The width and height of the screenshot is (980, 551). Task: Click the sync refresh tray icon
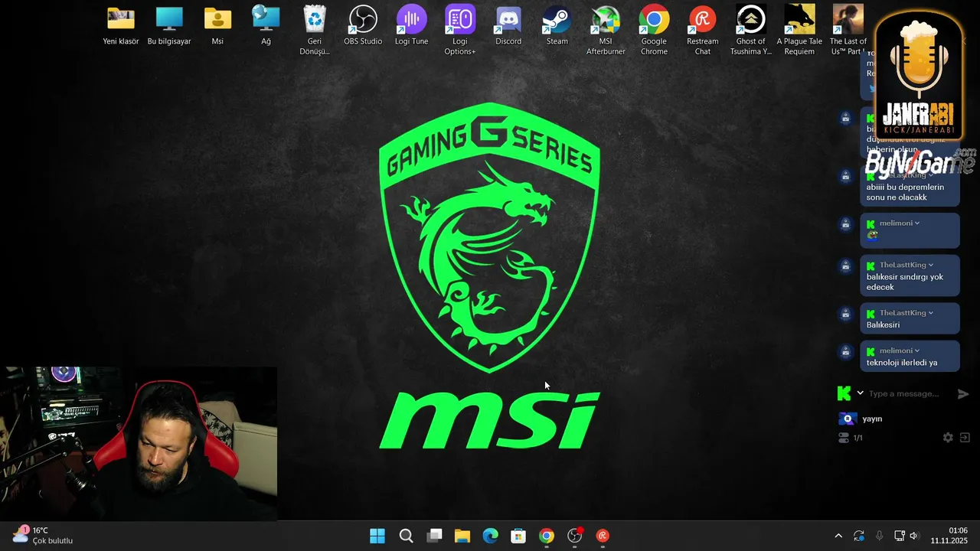click(859, 536)
